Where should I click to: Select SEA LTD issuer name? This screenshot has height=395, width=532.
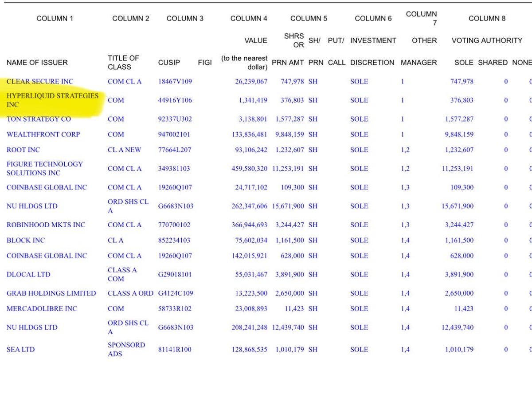(x=20, y=350)
